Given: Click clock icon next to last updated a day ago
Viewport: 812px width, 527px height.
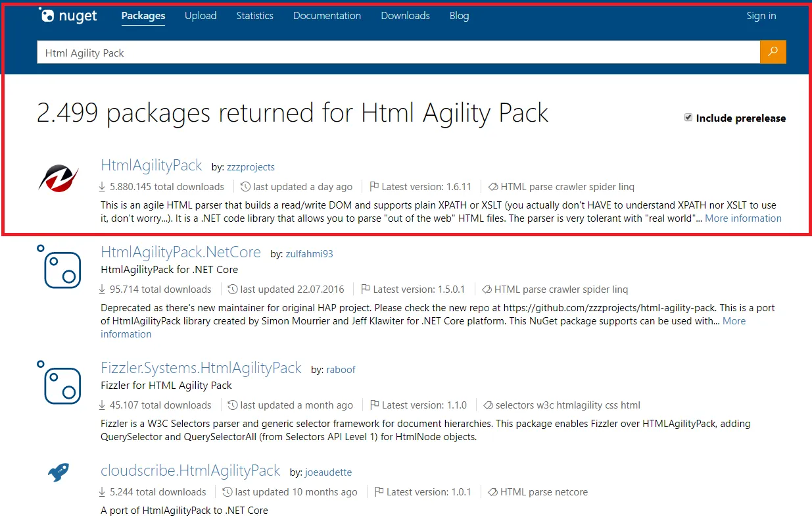Looking at the screenshot, I should click(x=245, y=187).
